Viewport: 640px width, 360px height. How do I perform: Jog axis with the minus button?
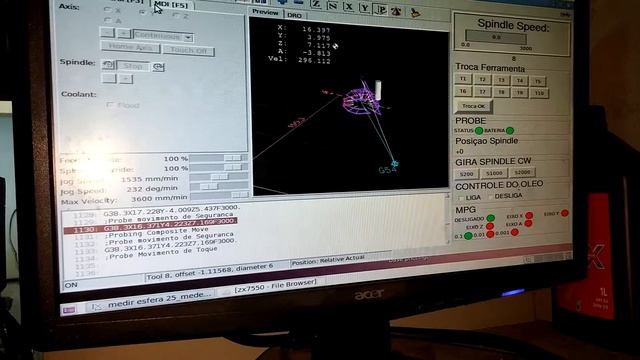coord(107,32)
